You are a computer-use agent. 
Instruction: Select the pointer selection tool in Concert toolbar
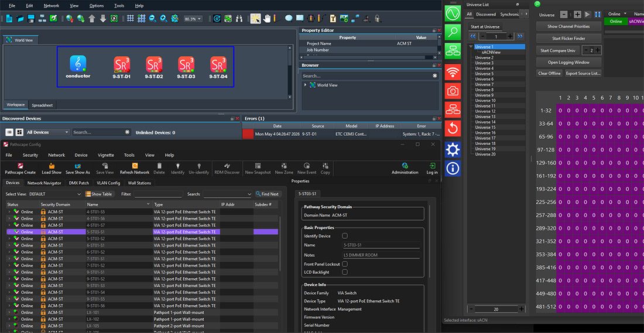255,19
